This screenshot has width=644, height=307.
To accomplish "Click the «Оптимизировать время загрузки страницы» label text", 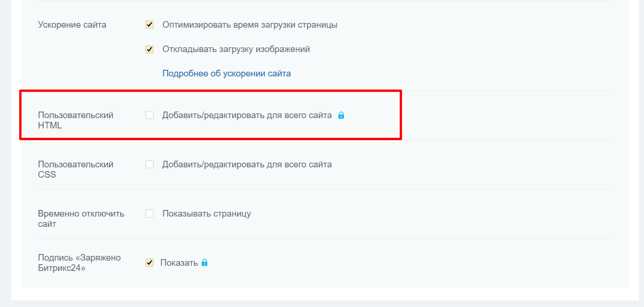I will (250, 25).
